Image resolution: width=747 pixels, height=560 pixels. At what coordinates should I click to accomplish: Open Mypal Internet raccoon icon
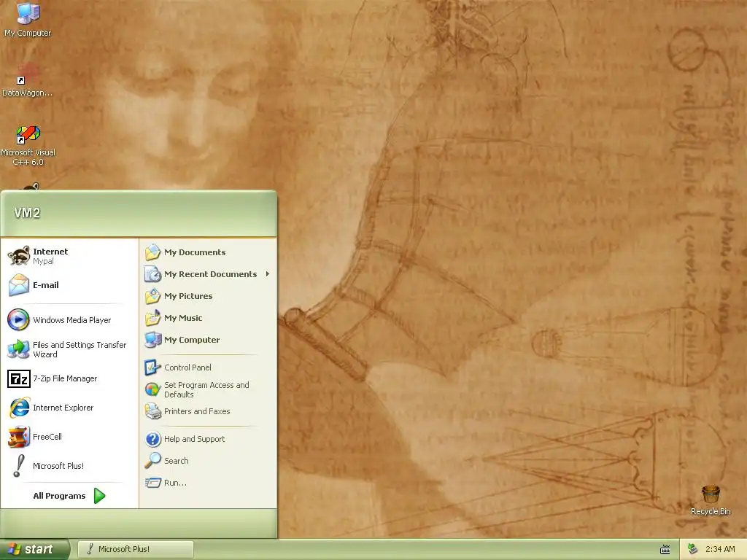pos(19,256)
